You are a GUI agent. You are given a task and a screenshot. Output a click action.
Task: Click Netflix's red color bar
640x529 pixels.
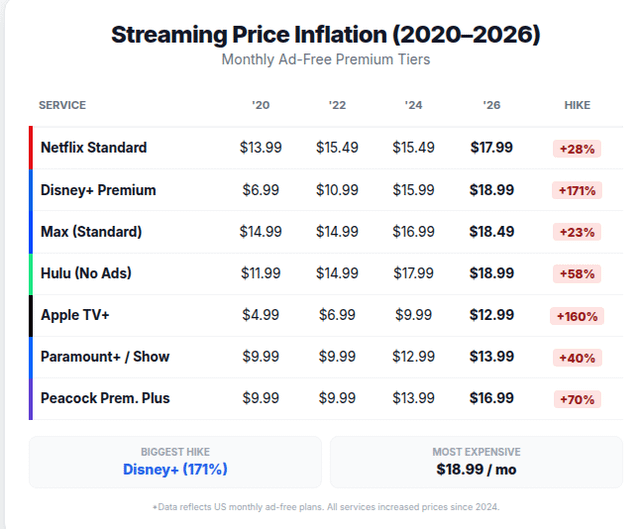pos(31,148)
